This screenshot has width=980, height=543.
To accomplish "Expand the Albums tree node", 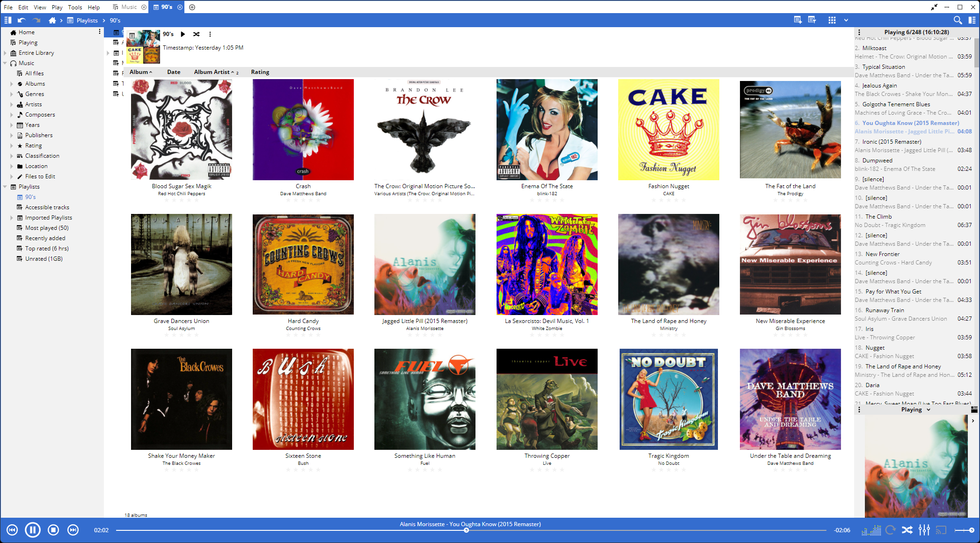I will [x=12, y=84].
